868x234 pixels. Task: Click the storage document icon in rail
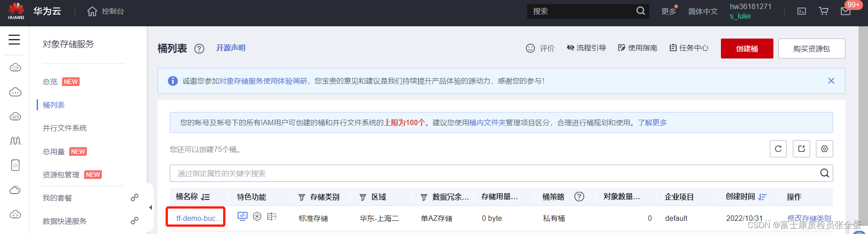15,165
